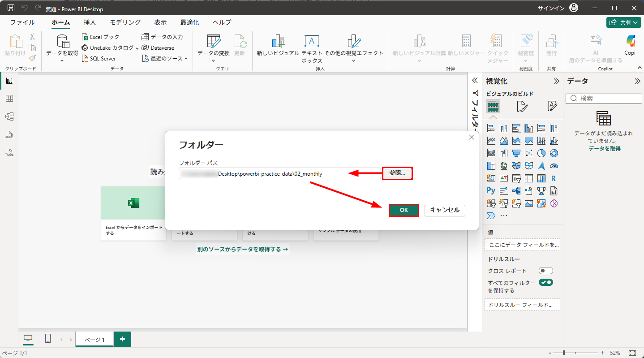644x358 pixels.
Task: Select the stacked bar chart visual
Action: pyautogui.click(x=491, y=128)
